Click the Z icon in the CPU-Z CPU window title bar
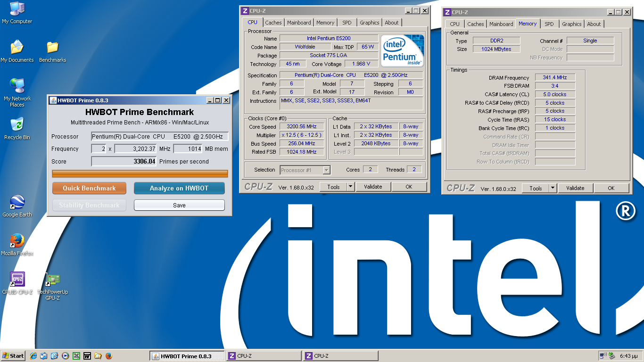This screenshot has height=362, width=644. tap(245, 11)
